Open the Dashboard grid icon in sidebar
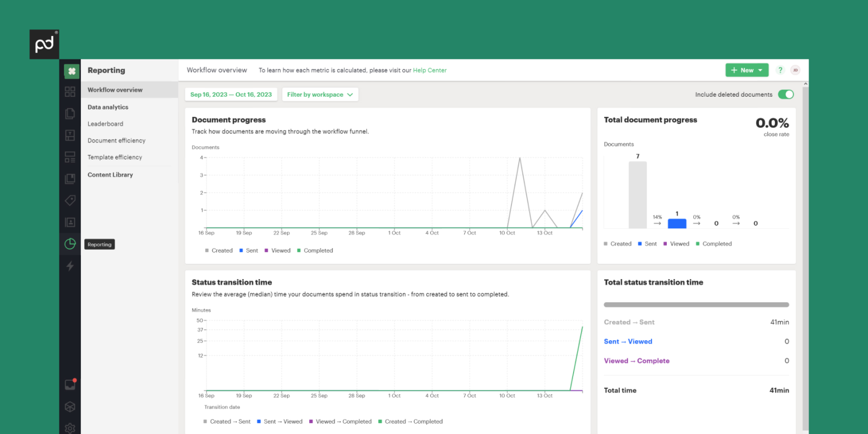Viewport: 868px width, 434px height. click(70, 92)
